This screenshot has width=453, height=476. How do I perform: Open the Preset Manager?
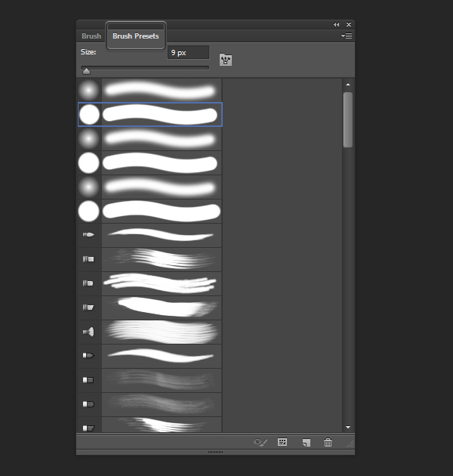pyautogui.click(x=282, y=442)
